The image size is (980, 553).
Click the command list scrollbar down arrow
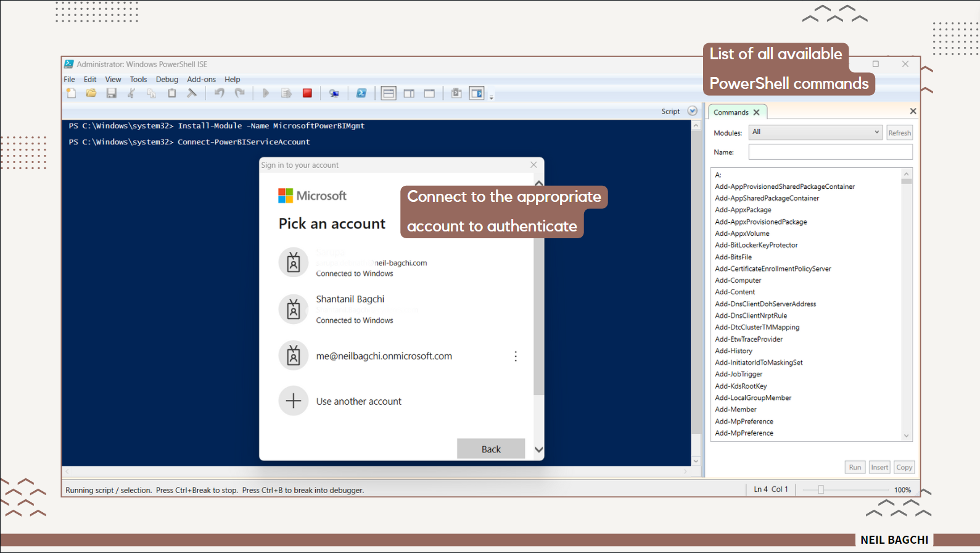(x=907, y=436)
